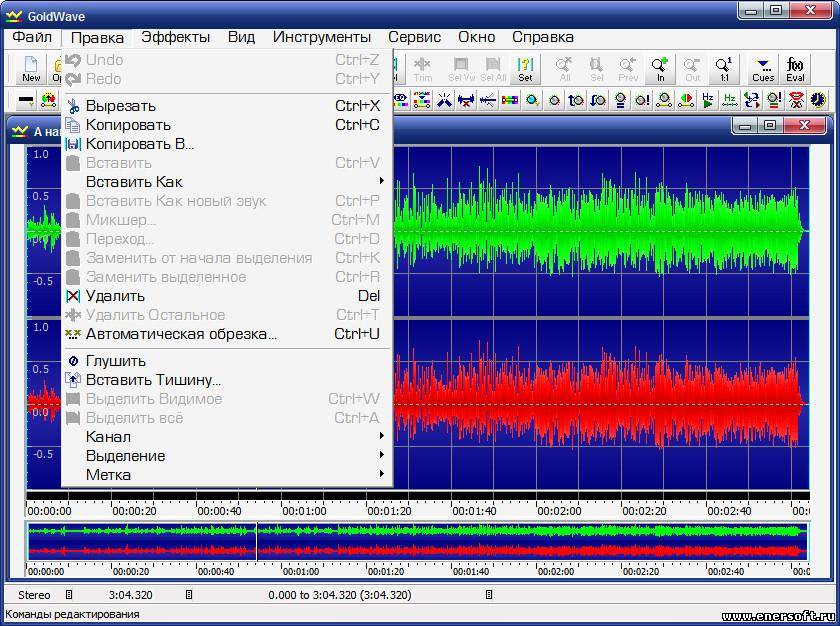
Task: Click the Resample icon with Hz and double arrow
Action: coord(730,100)
